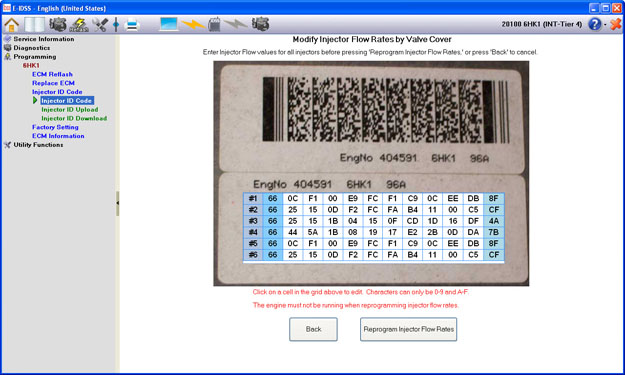This screenshot has width=625, height=375.
Task: Click Reprogram Injector Flow Rates button
Action: [409, 329]
